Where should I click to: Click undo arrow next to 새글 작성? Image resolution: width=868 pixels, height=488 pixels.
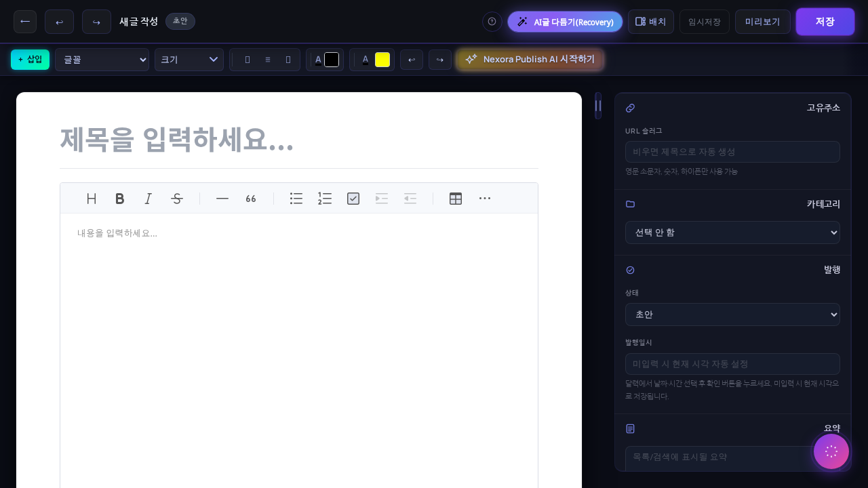click(x=59, y=22)
